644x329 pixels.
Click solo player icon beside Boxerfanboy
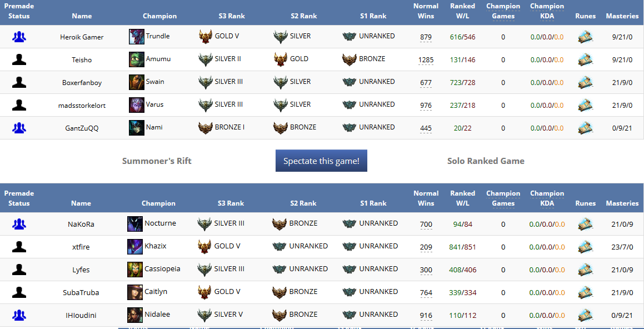click(19, 82)
